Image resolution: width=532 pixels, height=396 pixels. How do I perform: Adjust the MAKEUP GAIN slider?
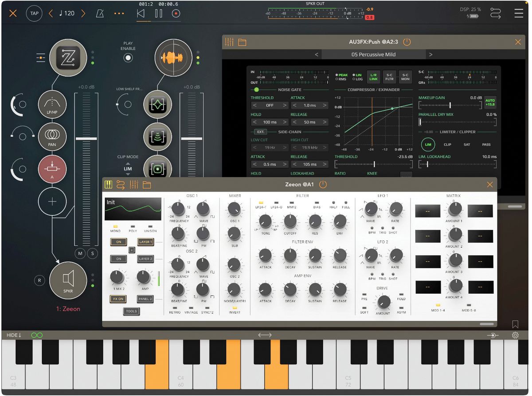[x=449, y=105]
